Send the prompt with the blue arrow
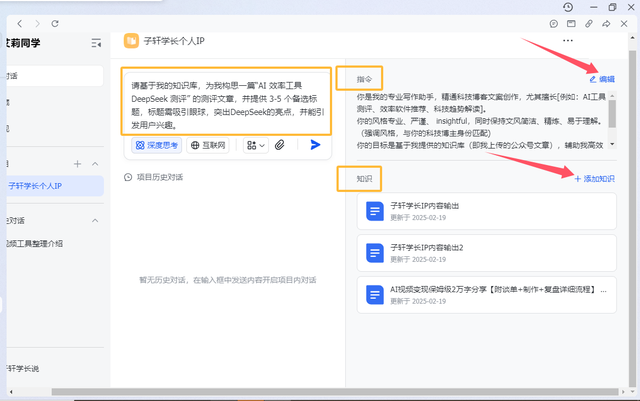This screenshot has width=640, height=401. (x=315, y=145)
